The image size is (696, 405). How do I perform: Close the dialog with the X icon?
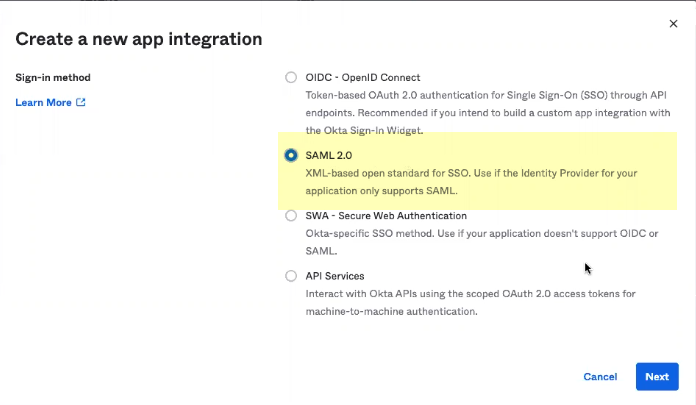click(671, 23)
